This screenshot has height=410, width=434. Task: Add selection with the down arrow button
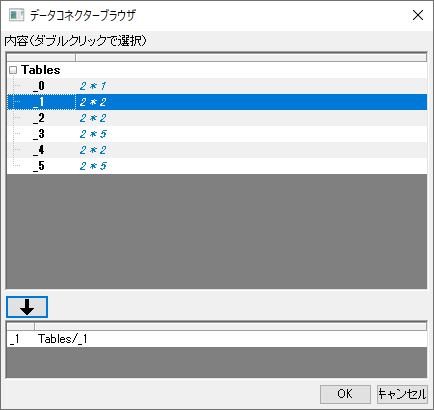[27, 307]
